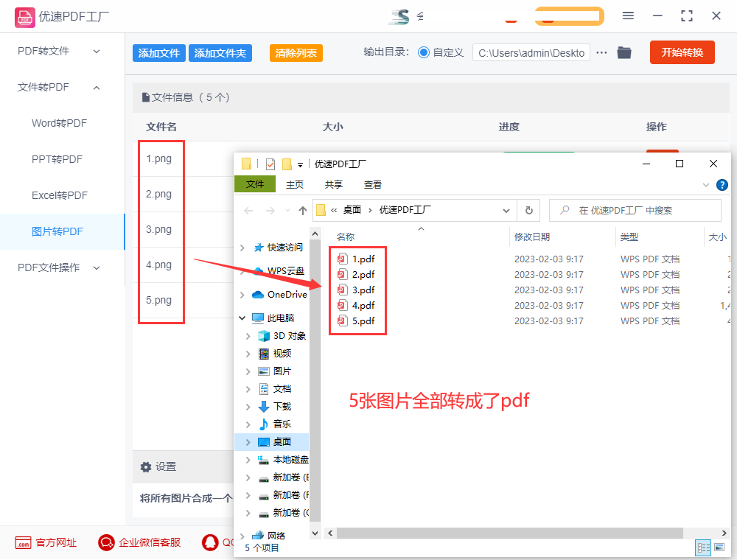Go up one folder level in Explorer
Screen dimensions: 737x560
coord(303,211)
